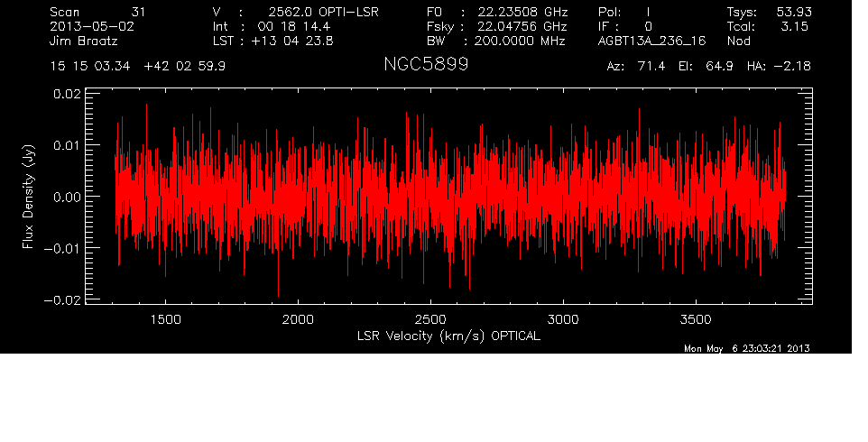
Task: Select coordinates 15 15 03.34 +42 02 59.9
Action: click(x=138, y=67)
